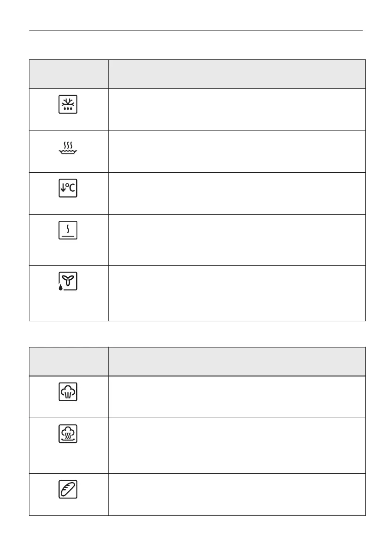Click the second table's gray left header cell

click(69, 362)
